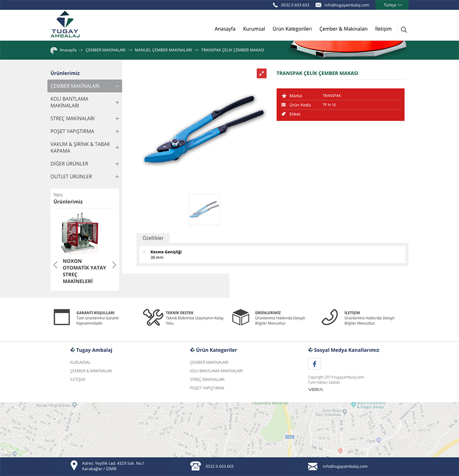Open İletişim in main navigation
Image resolution: width=459 pixels, height=476 pixels.
coord(384,29)
